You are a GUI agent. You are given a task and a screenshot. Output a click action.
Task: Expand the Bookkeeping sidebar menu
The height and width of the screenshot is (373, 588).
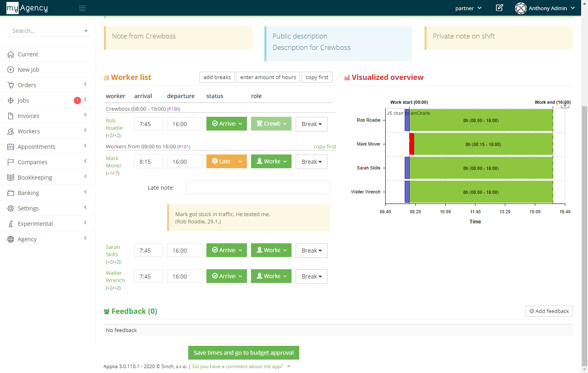(86, 176)
